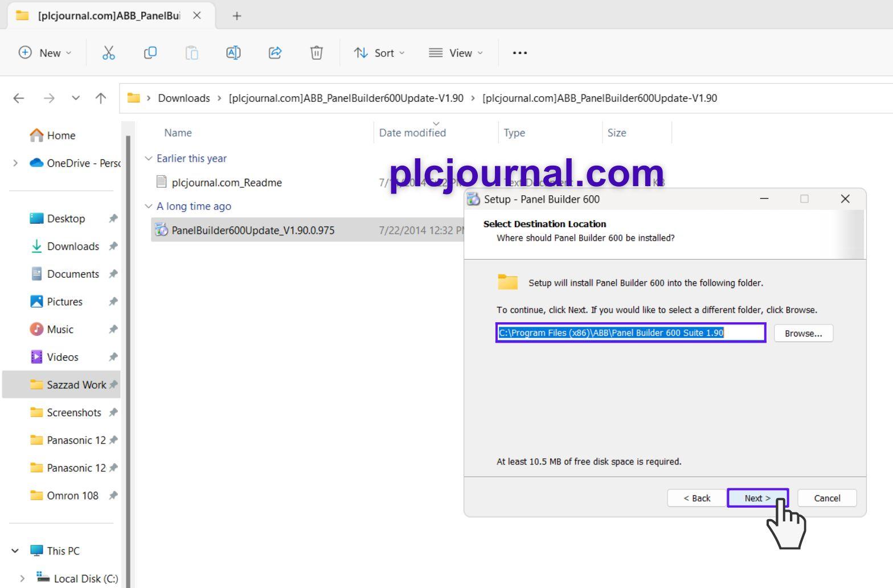Click Next > in Setup dialog
The image size is (893, 588).
click(757, 498)
